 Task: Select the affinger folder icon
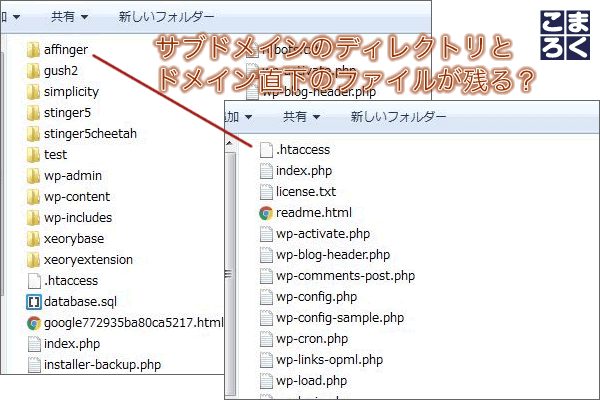click(33, 50)
